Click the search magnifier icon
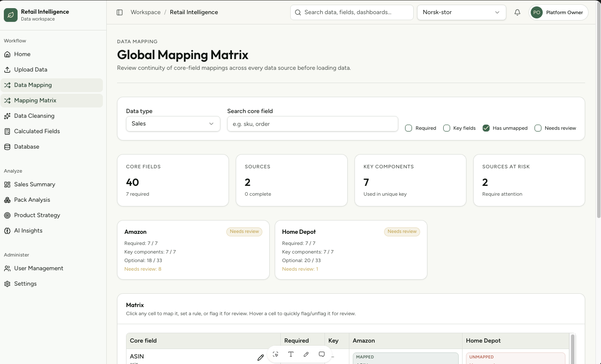Screen dimensions: 601x364 (x=298, y=12)
